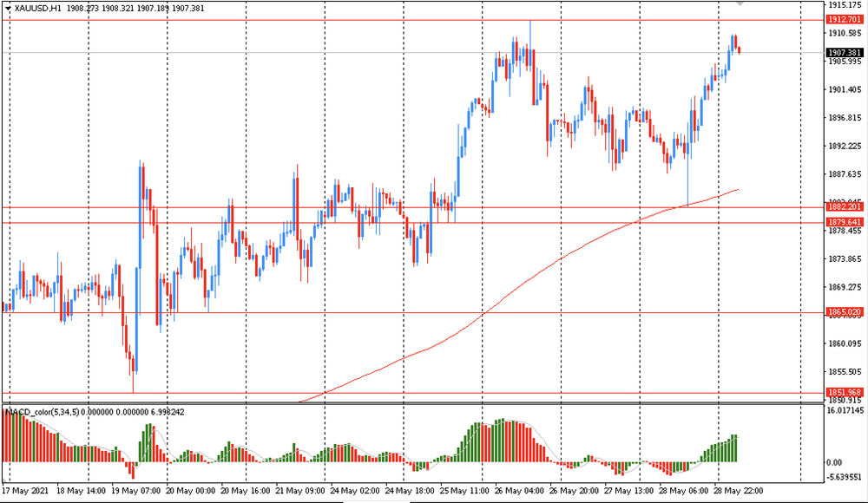Click the 1855.505 price axis label
The image size is (868, 503).
point(845,372)
